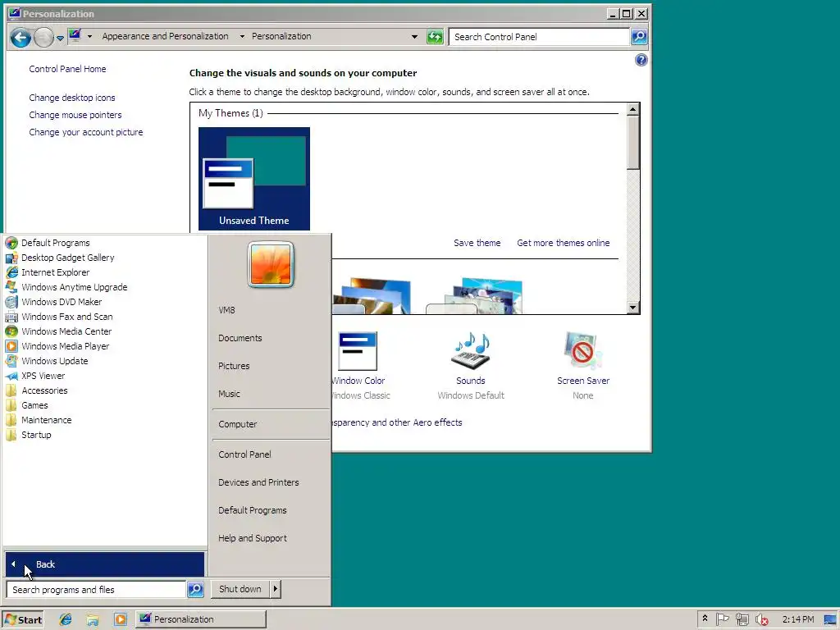Open Documents from the Start menu
Viewport: 840px width, 630px height.
240,338
